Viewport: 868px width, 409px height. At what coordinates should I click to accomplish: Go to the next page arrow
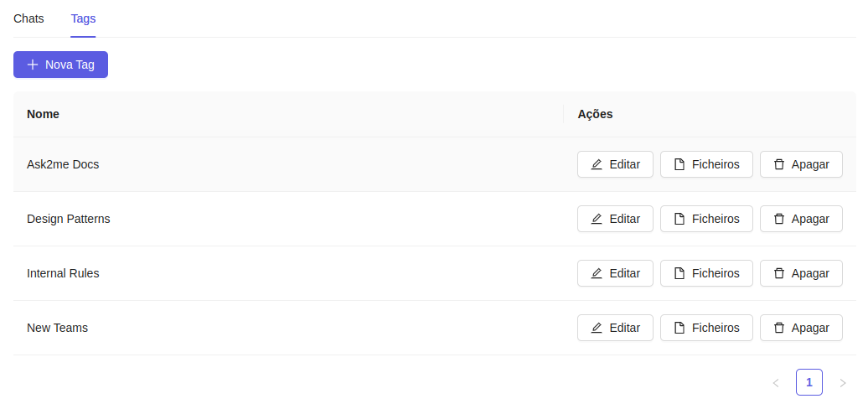tap(843, 382)
